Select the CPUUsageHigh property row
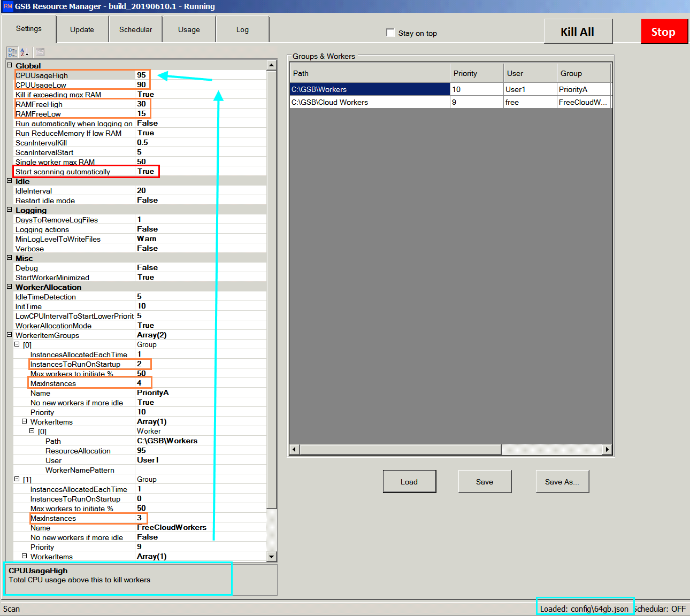This screenshot has height=616, width=690. click(x=140, y=75)
